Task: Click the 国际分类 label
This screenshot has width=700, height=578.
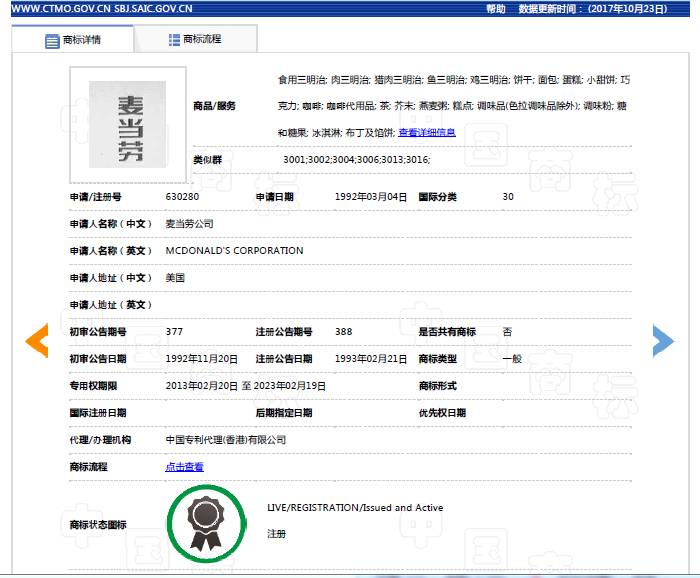Action: 438,197
